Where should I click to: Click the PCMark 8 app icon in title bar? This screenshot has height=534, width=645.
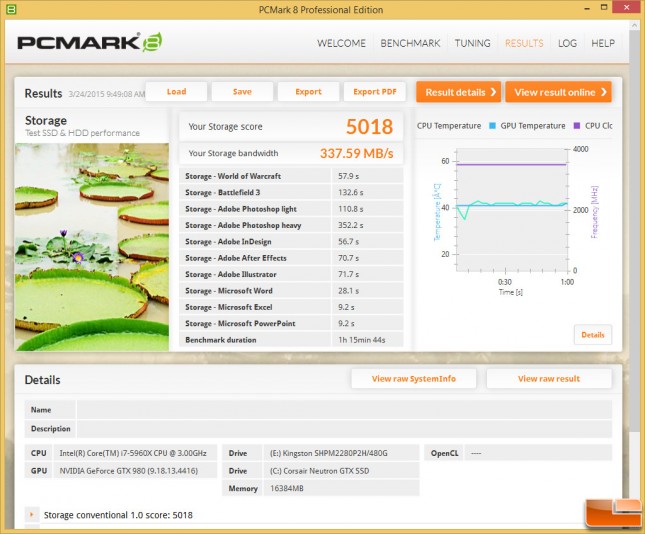[11, 9]
